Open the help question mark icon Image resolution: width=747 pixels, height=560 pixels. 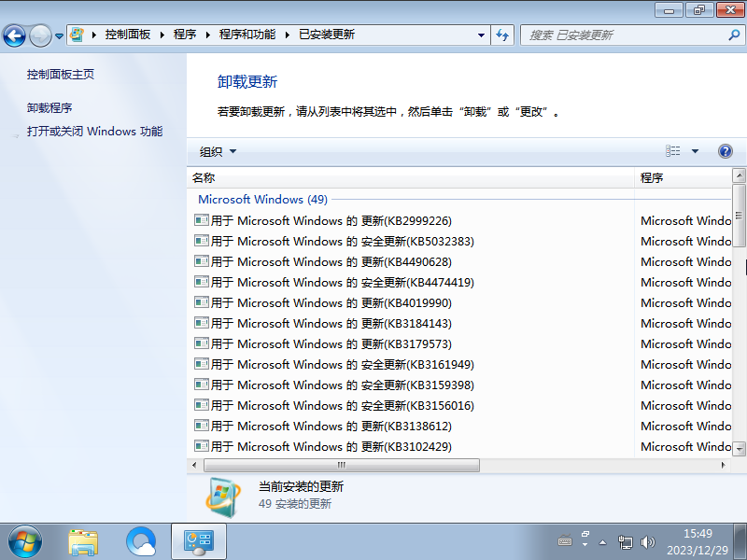coord(726,150)
